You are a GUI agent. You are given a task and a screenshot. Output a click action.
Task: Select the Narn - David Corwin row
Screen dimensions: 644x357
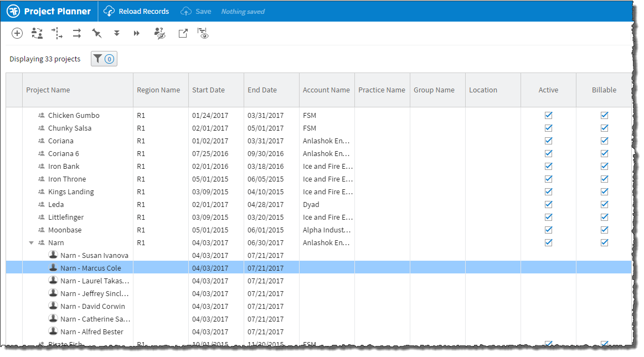coord(92,307)
